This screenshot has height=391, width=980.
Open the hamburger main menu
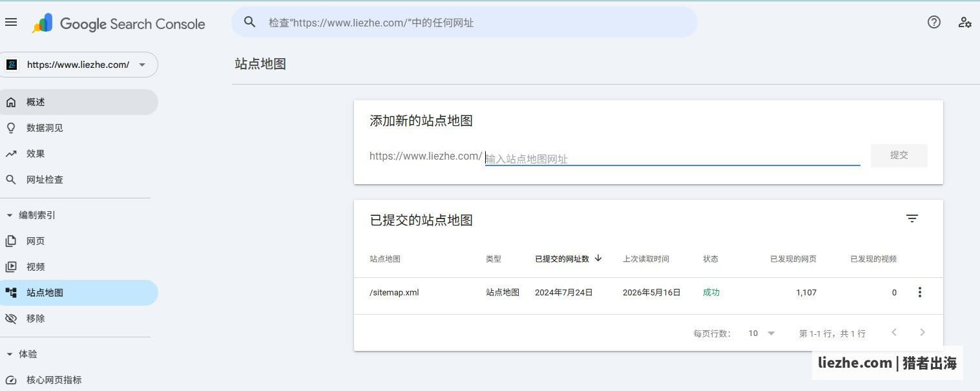(10, 23)
